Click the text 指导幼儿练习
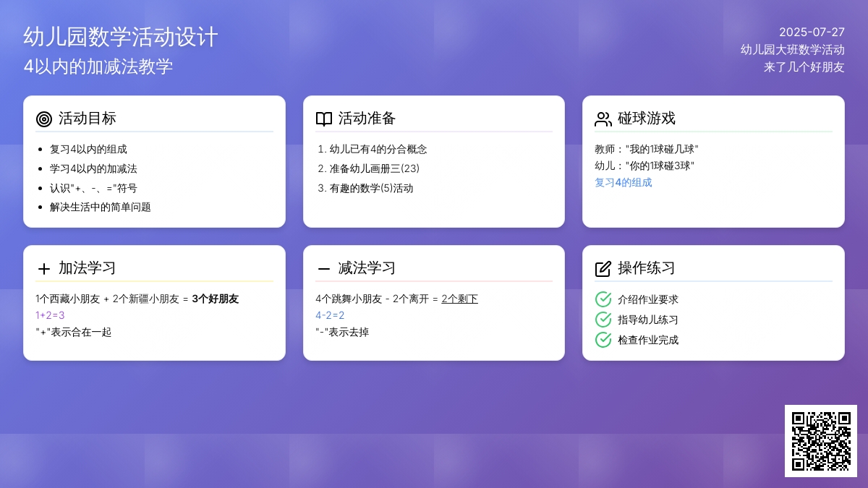This screenshot has height=488, width=868. click(x=648, y=320)
